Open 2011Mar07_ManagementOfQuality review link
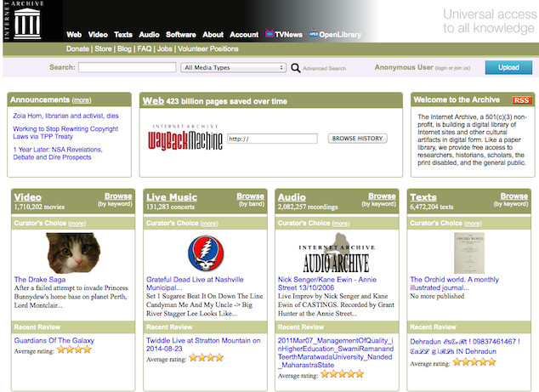 click(336, 353)
